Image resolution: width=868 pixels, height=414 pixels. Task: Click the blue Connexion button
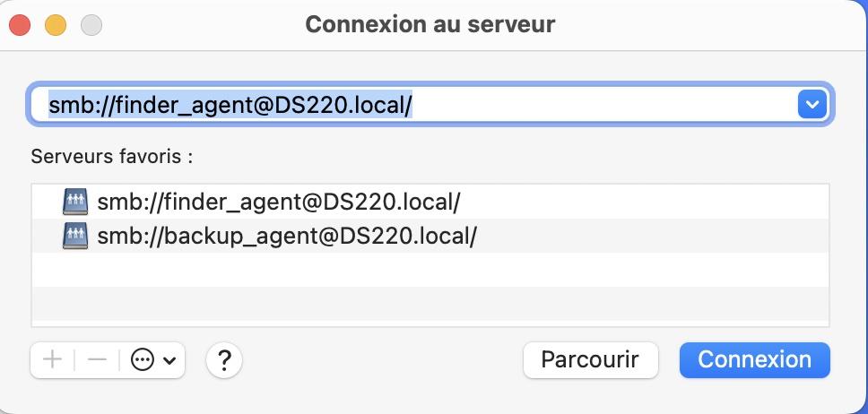(x=755, y=360)
